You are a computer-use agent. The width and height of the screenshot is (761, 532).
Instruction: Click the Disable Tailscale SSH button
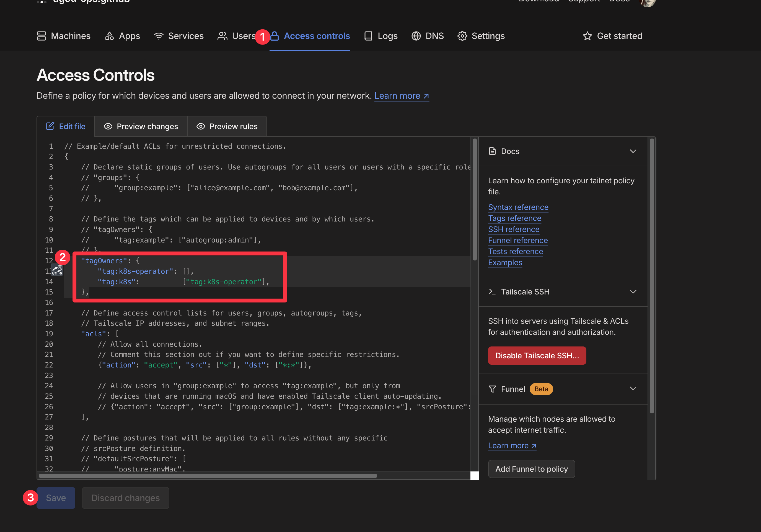point(537,355)
